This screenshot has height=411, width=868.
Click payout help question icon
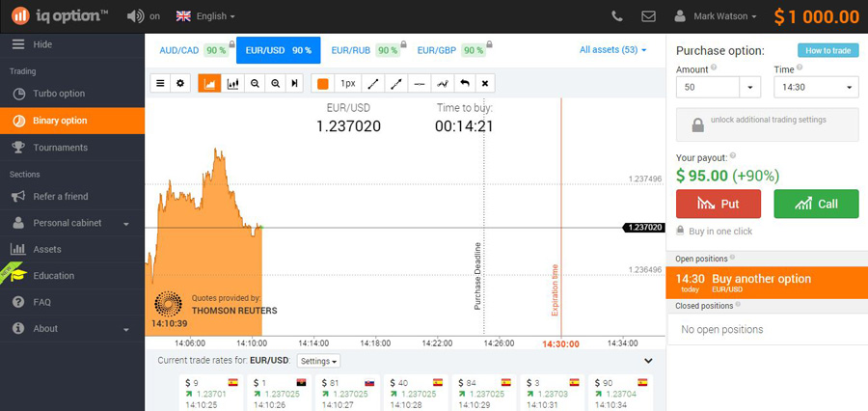coord(733,155)
